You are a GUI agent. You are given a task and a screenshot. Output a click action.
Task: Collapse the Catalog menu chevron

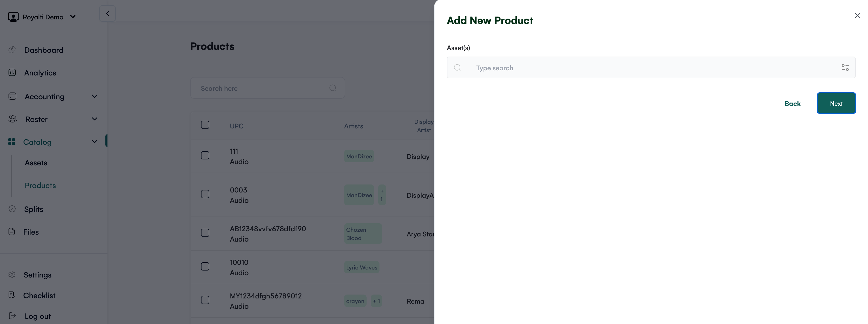click(95, 142)
